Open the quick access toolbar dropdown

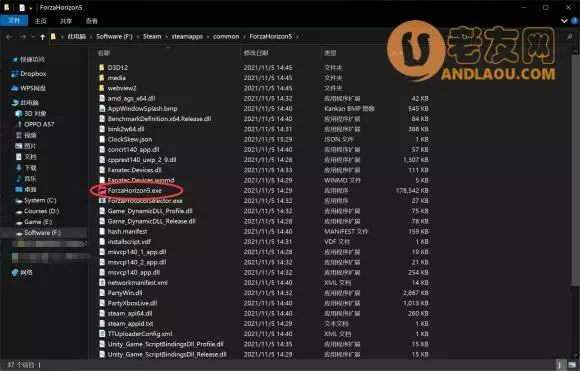tap(30, 8)
